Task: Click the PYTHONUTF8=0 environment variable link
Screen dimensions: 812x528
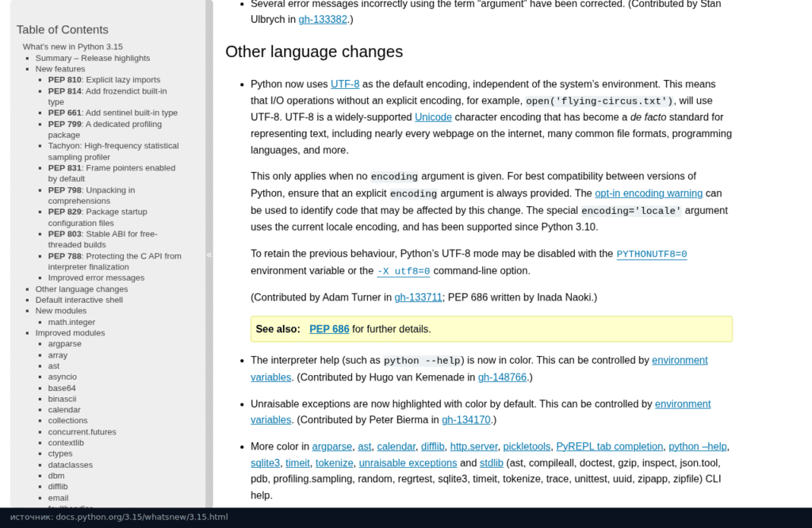Action: (x=652, y=254)
